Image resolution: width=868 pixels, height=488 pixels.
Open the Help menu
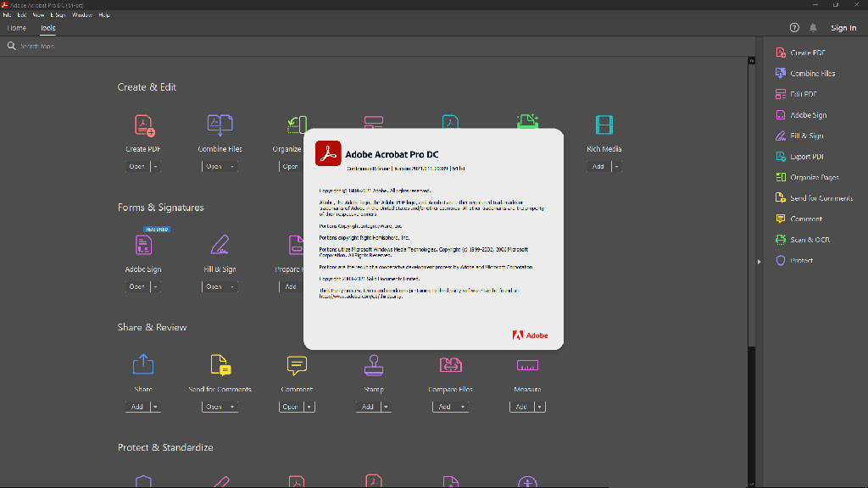pyautogui.click(x=104, y=15)
